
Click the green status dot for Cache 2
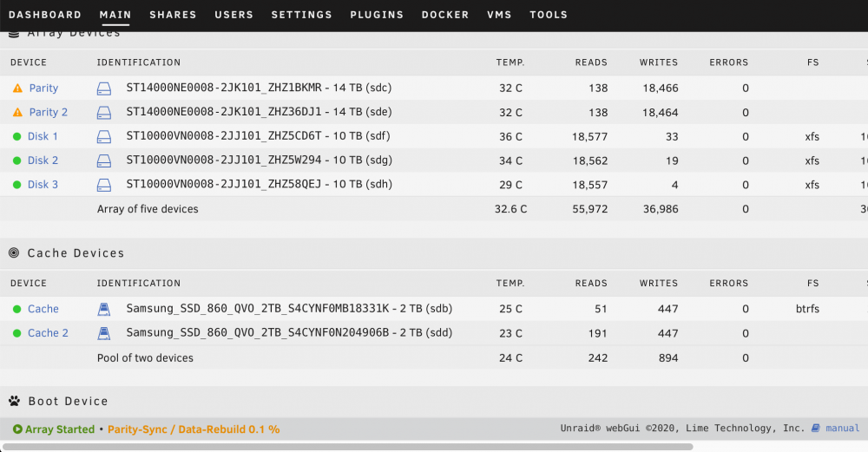pyautogui.click(x=16, y=333)
